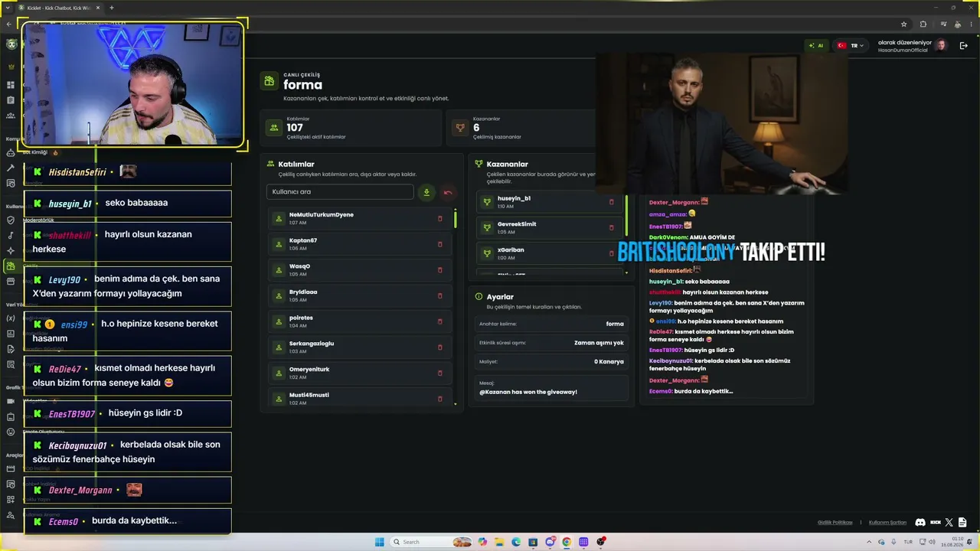The image size is (980, 551).
Task: Select participant row NeMutluTurkumDyene
Action: point(361,219)
